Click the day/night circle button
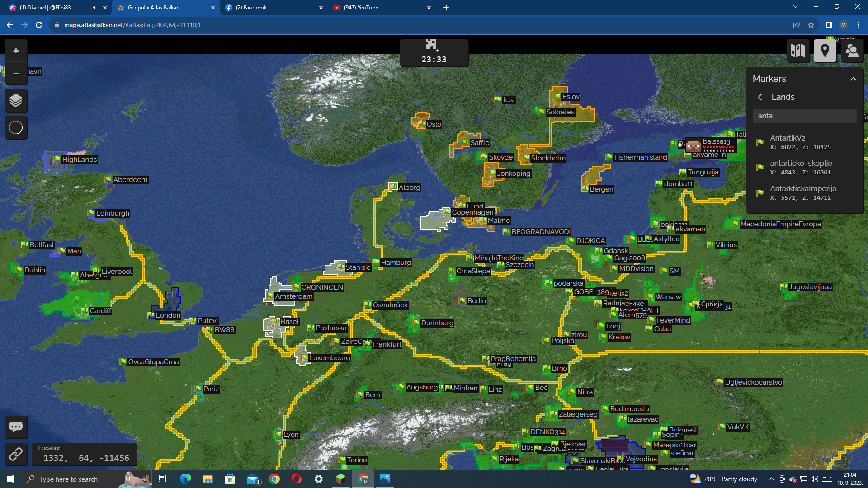Image resolution: width=868 pixels, height=488 pixels. 16,128
